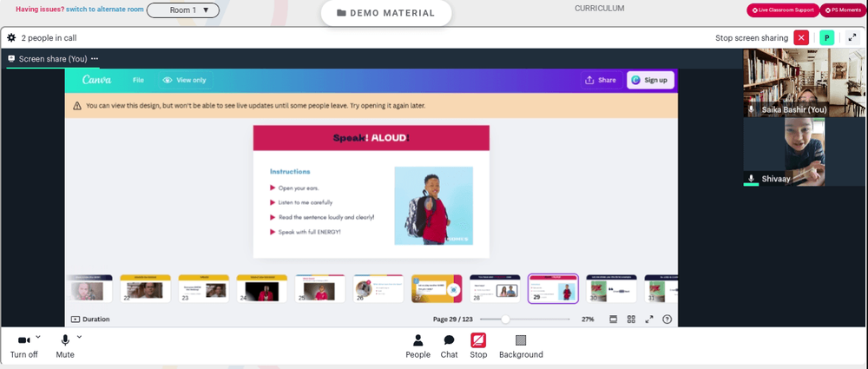Open Screen share tab options menu
Screen dimensions: 868x369
pos(95,59)
